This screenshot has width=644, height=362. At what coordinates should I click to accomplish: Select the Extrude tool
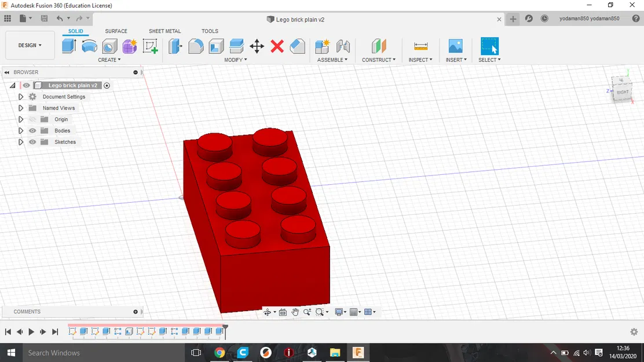tap(68, 46)
